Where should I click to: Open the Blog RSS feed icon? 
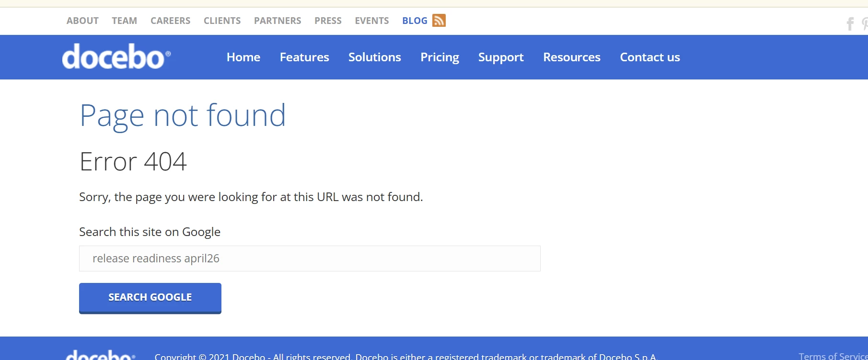coord(439,21)
